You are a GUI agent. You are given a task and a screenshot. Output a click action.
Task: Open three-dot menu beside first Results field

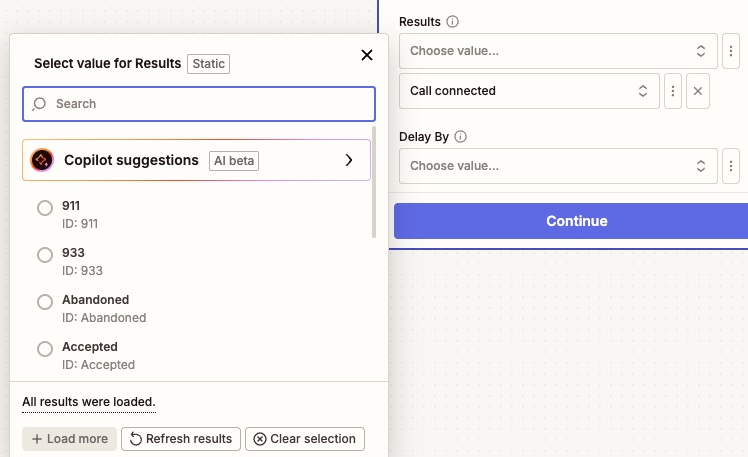732,51
